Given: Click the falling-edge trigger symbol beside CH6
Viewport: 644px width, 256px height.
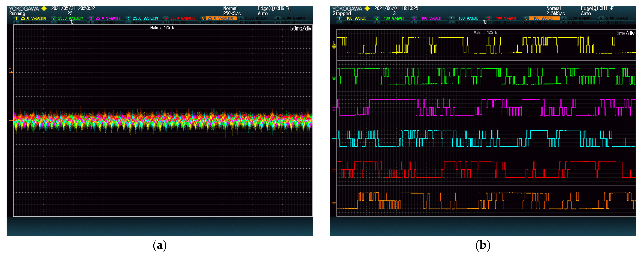Looking at the screenshot, I should (288, 8).
